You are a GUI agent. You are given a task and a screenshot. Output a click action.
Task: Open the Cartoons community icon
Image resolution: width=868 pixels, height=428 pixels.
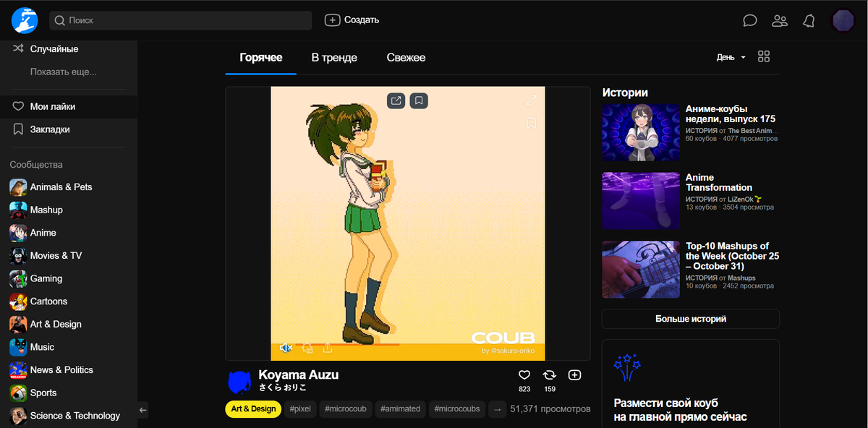[x=18, y=301]
